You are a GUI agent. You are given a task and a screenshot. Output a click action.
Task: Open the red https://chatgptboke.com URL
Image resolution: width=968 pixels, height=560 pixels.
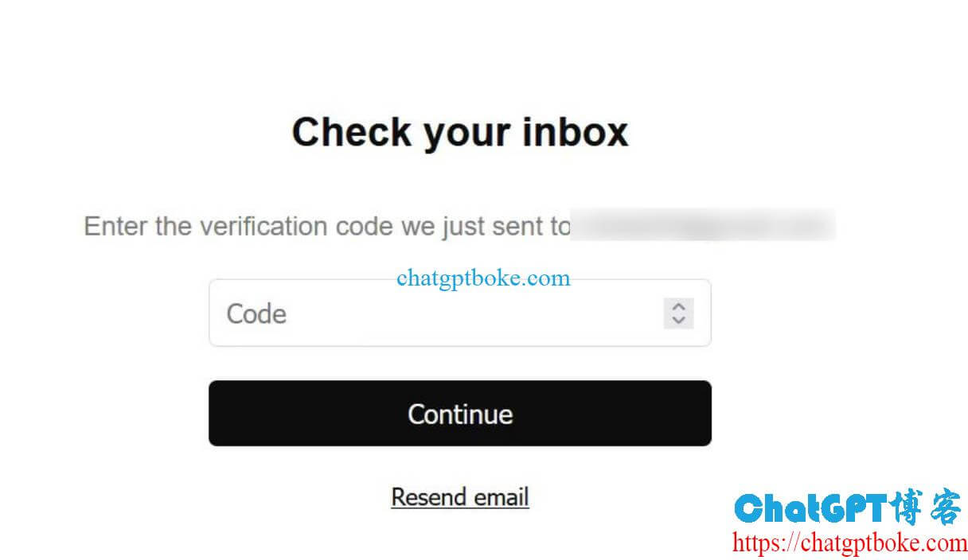tap(849, 543)
